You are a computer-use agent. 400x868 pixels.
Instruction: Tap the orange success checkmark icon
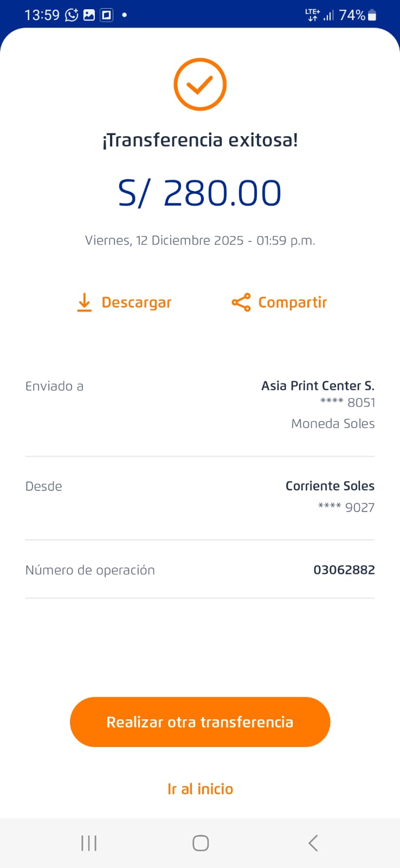pyautogui.click(x=200, y=85)
